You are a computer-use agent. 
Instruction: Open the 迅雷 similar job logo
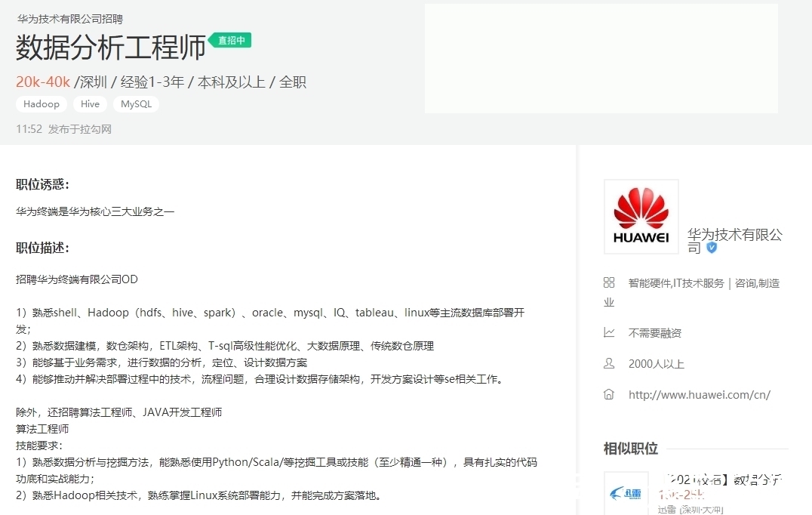[626, 493]
